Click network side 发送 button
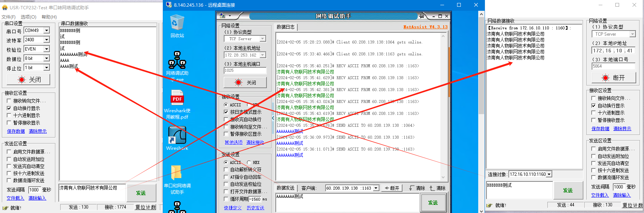The image size is (644, 213). point(568,190)
